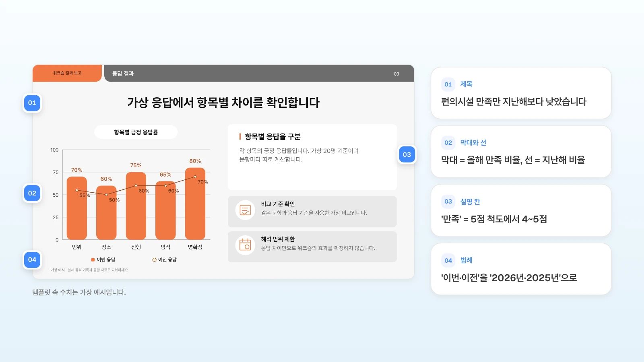
Task: Click the hollow circle 이전 응답 legend marker
Action: (x=154, y=260)
